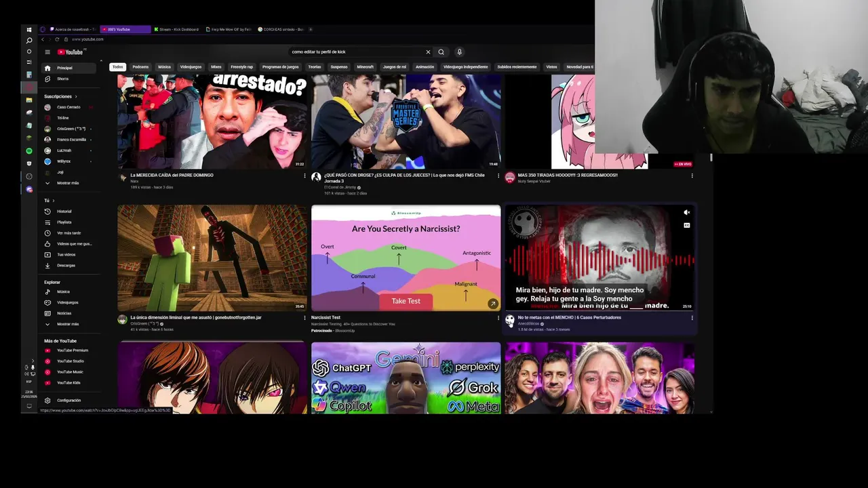Switch to the Help Me Wow GIF browser tab
The width and height of the screenshot is (868, 488).
tap(229, 30)
